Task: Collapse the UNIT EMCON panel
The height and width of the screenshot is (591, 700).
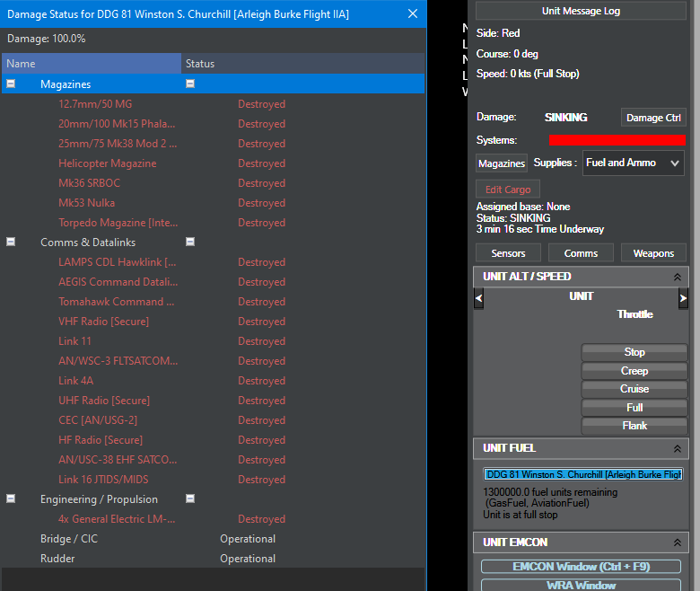Action: tap(678, 542)
